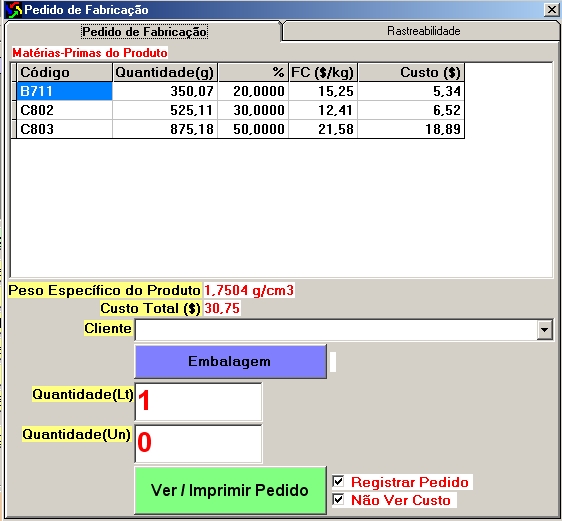Click the small white box beside Embalagem
This screenshot has width=562, height=521.
click(x=333, y=362)
